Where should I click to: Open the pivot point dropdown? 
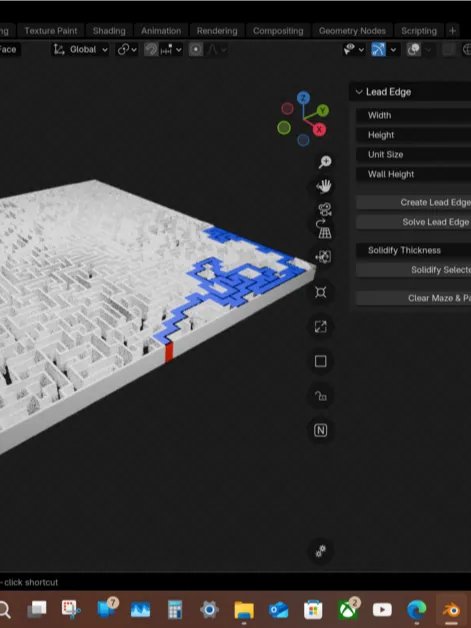(127, 50)
